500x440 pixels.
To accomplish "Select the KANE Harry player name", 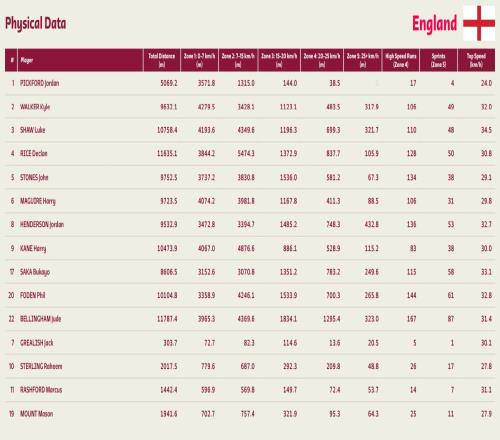I will click(33, 248).
